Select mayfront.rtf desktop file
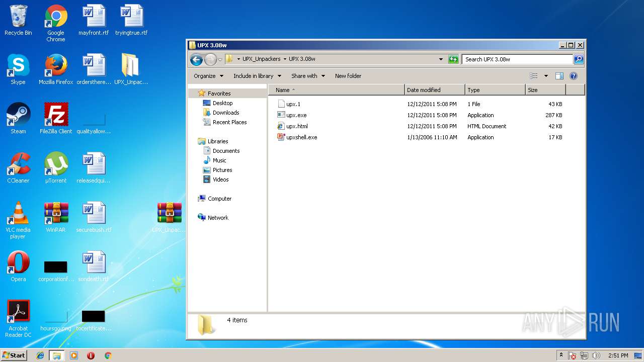Image resolution: width=644 pixels, height=362 pixels. [94, 20]
